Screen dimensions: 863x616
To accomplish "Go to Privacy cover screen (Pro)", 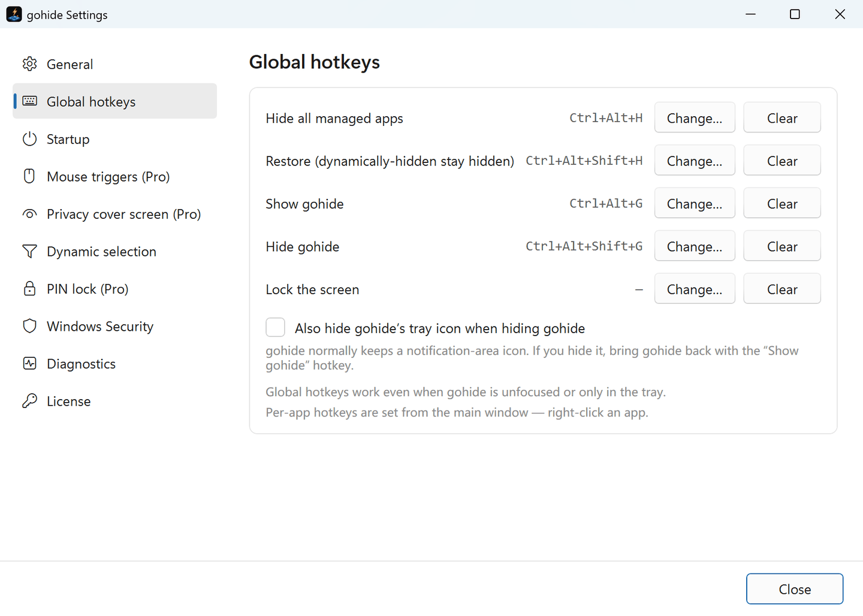I will [114, 213].
